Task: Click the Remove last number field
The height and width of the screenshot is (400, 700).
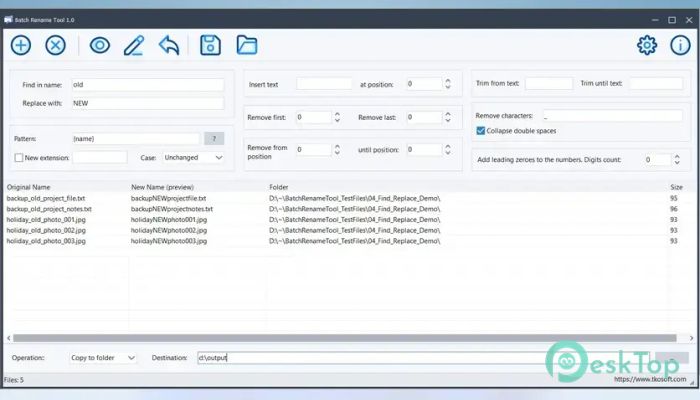Action: click(x=424, y=117)
